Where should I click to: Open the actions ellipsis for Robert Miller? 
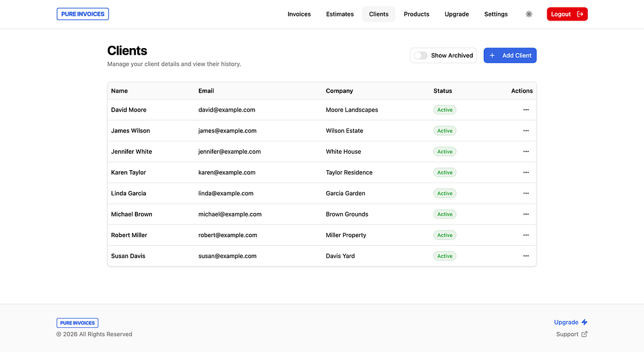[x=526, y=235]
